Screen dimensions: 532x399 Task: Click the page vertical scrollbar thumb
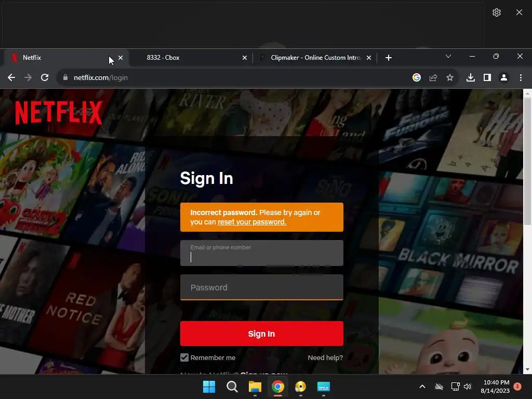point(527,161)
